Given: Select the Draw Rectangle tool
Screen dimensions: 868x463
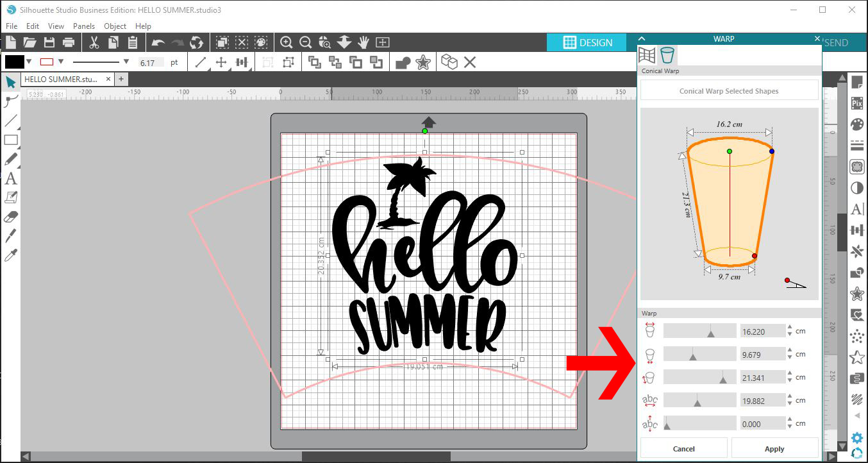Looking at the screenshot, I should (x=10, y=140).
